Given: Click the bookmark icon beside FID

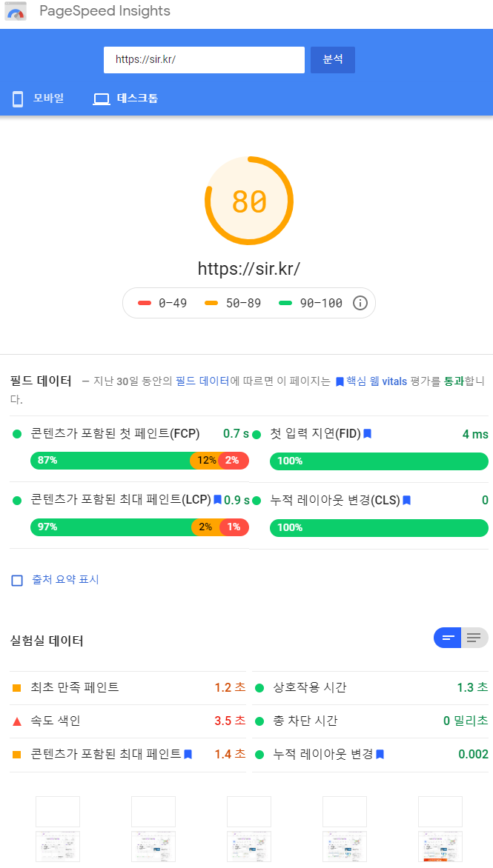Looking at the screenshot, I should [x=367, y=434].
